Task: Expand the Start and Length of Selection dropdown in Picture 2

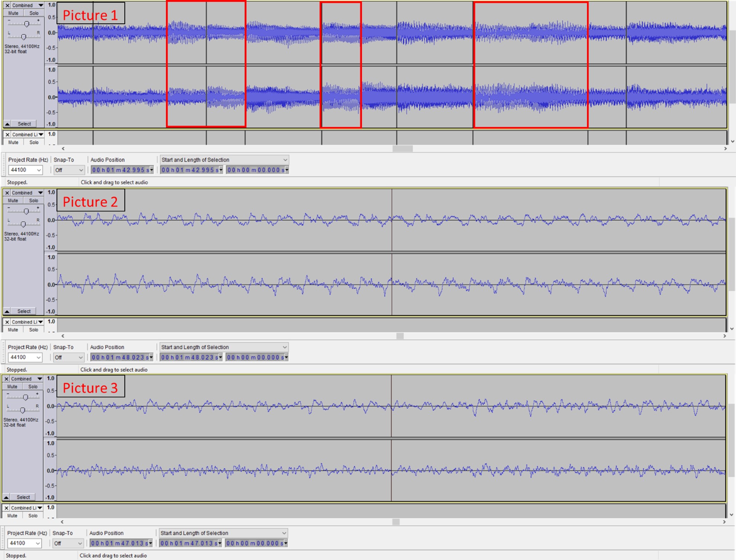Action: pyautogui.click(x=224, y=347)
